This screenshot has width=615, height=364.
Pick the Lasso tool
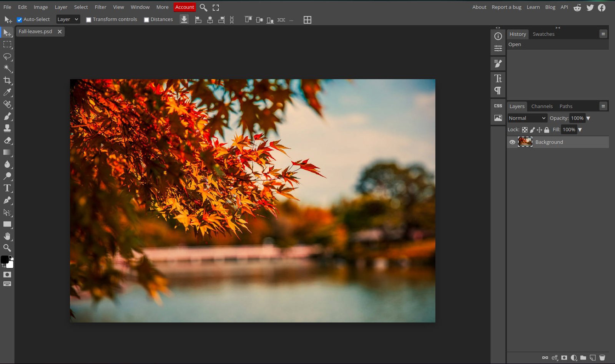click(7, 57)
